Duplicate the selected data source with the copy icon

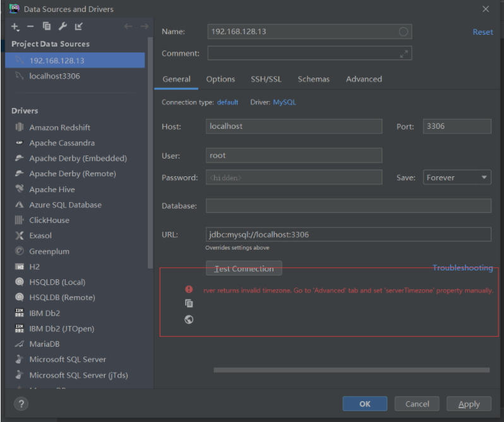point(47,26)
